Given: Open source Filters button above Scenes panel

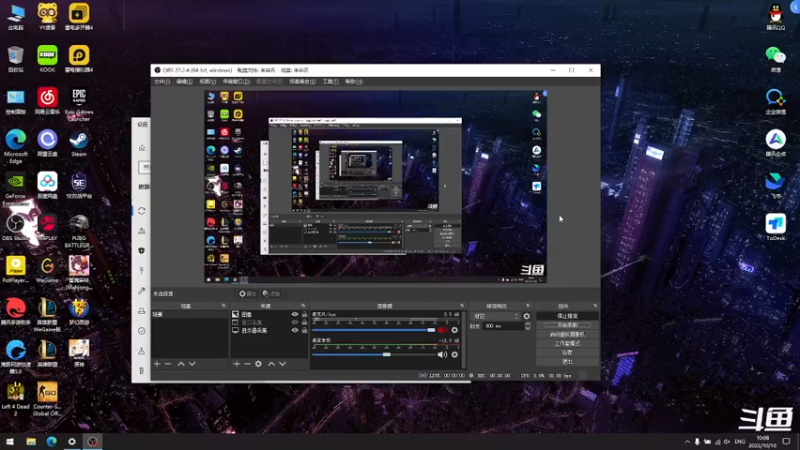Looking at the screenshot, I should tap(271, 294).
